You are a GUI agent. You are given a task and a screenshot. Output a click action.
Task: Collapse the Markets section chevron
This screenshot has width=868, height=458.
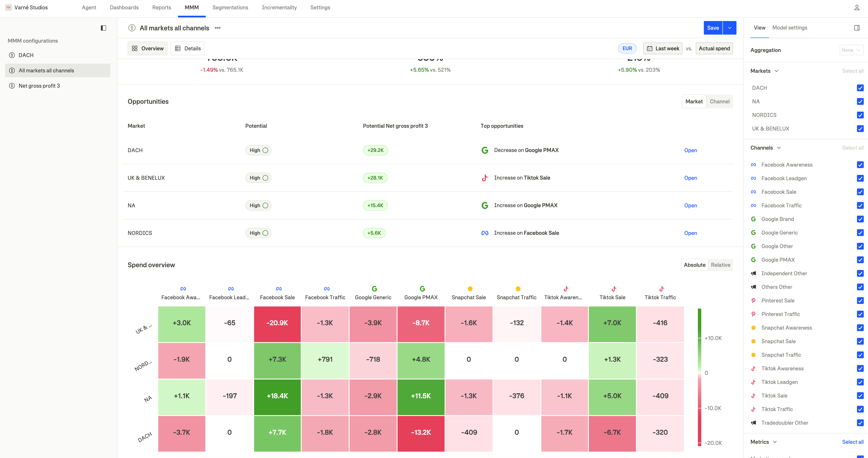click(777, 71)
